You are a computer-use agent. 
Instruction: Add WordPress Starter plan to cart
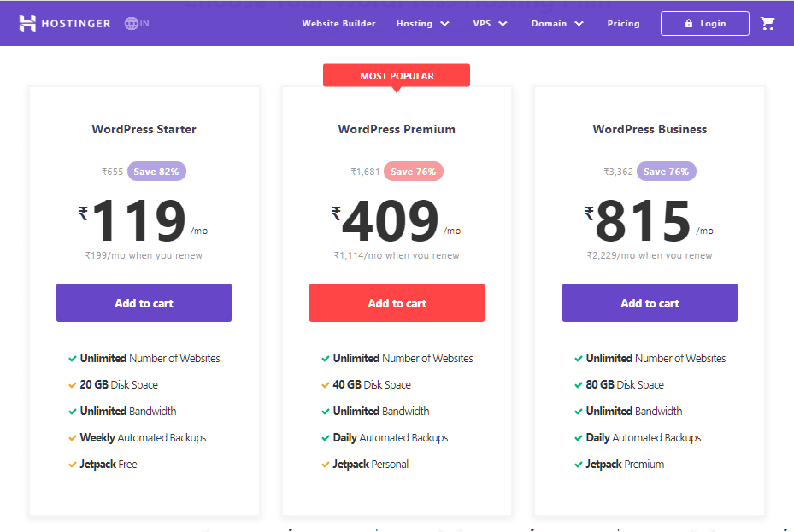[144, 303]
